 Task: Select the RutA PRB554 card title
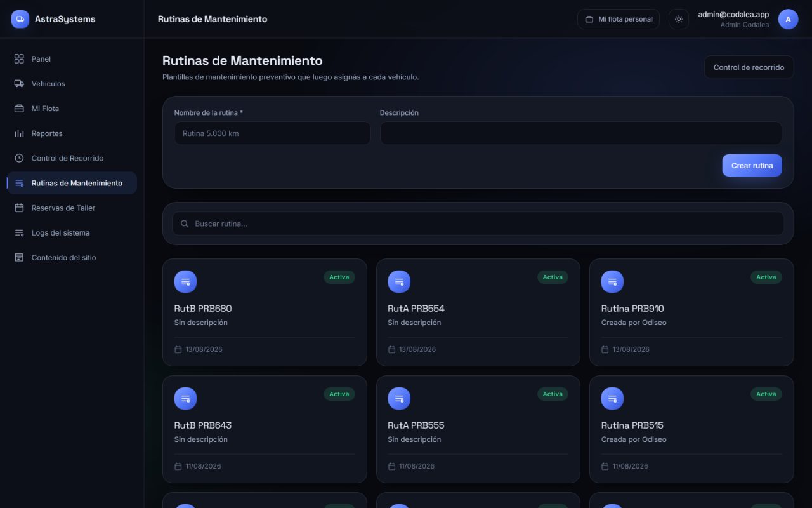(416, 309)
